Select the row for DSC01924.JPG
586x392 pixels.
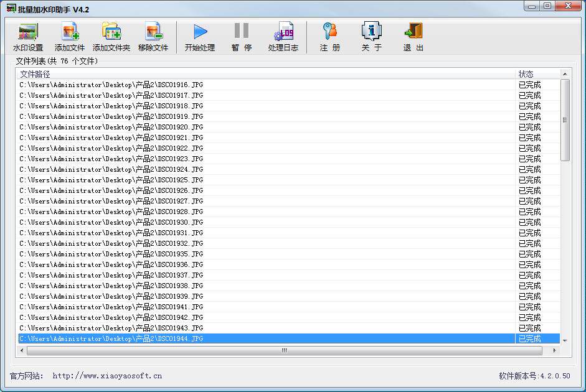click(289, 169)
